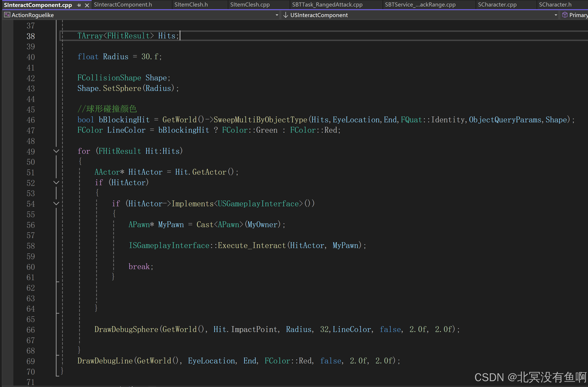Open the ActionRoguelike project dropdown
Image resolution: width=588 pixels, height=387 pixels.
tap(277, 15)
